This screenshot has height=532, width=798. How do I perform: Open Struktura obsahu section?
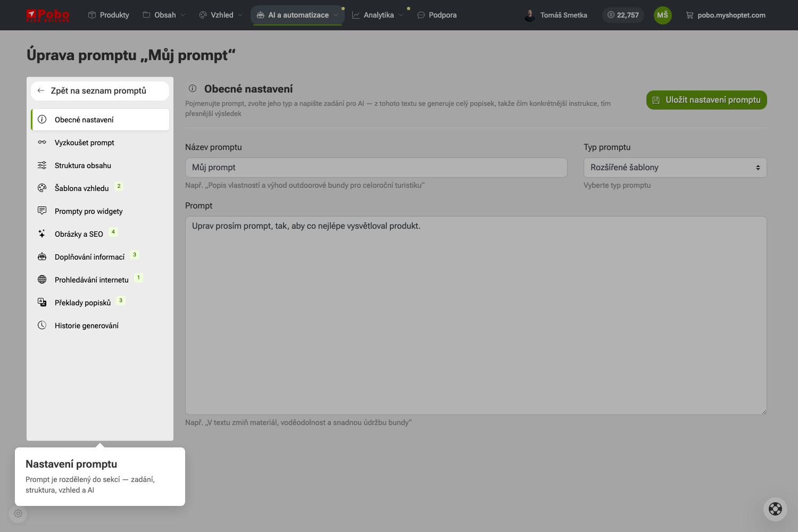tap(100, 165)
